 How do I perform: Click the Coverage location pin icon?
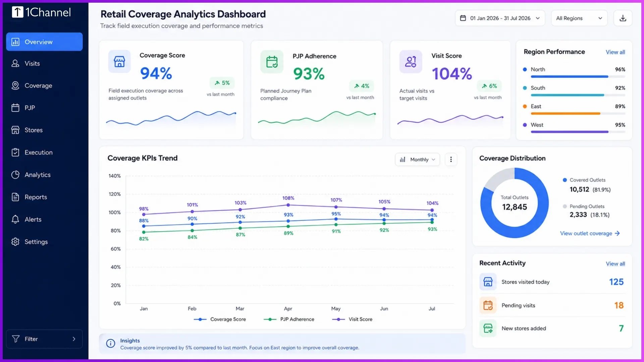pos(15,85)
